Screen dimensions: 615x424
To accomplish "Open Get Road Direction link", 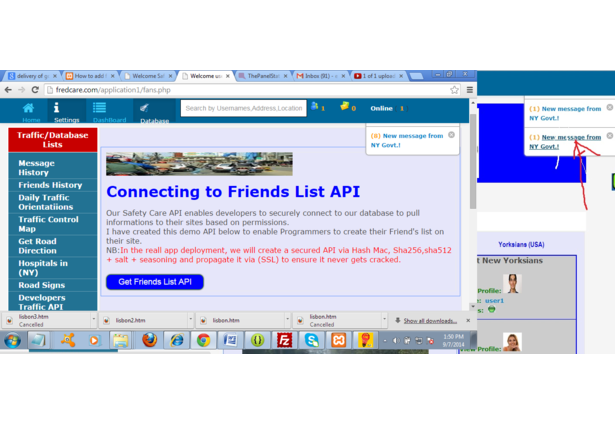I will [38, 246].
